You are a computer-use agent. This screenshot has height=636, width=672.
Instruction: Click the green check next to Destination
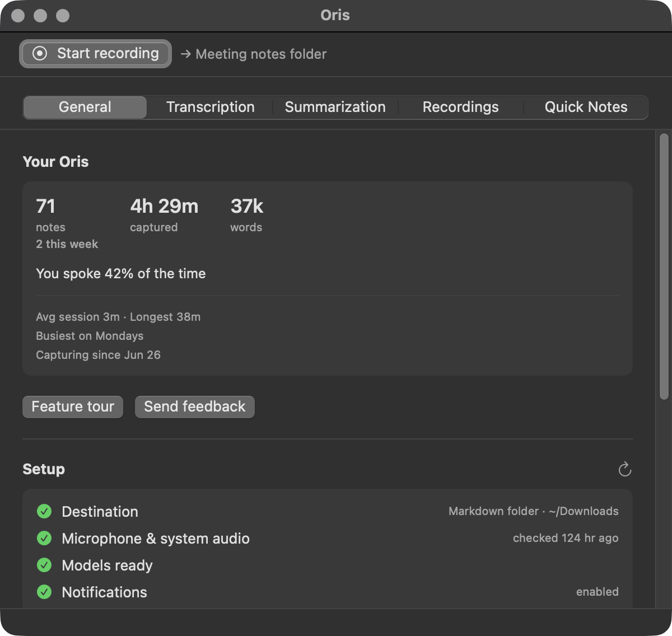[x=44, y=511]
